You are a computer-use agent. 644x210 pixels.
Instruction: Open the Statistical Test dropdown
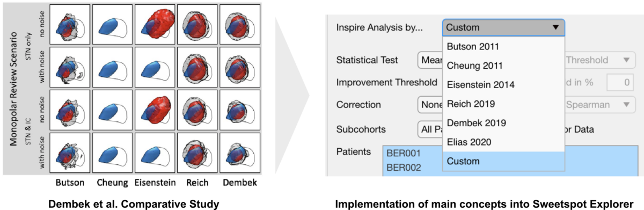(430, 60)
